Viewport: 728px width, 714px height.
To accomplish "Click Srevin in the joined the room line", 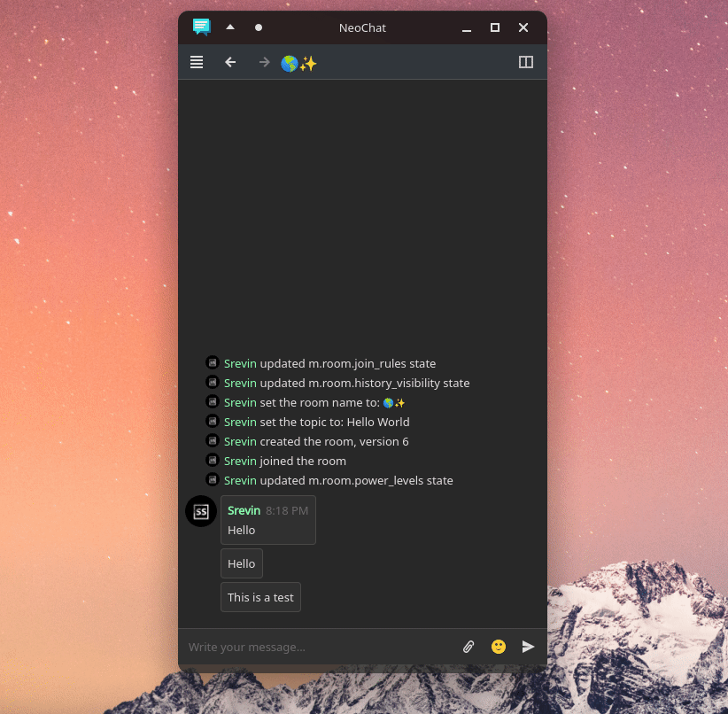I will (240, 461).
